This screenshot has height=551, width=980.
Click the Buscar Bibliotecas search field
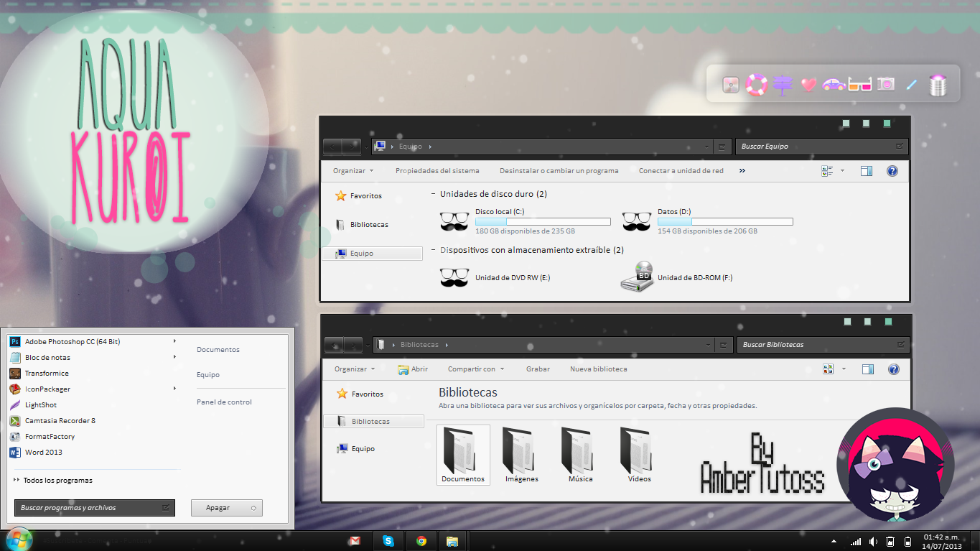[x=823, y=345]
